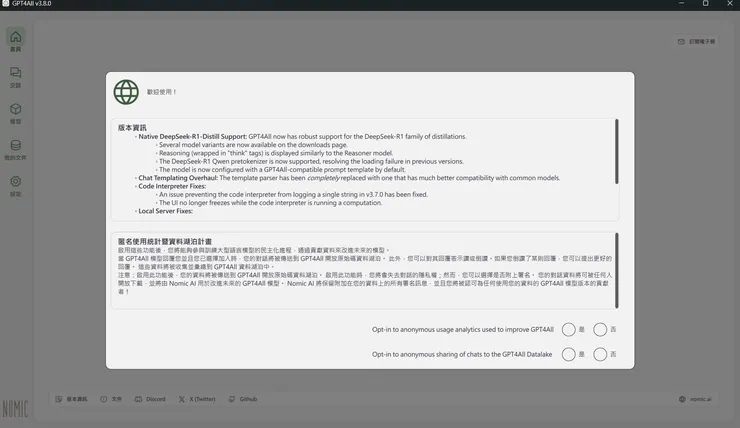
Task: Click the newsletter subscribe mail button
Action: tap(697, 42)
